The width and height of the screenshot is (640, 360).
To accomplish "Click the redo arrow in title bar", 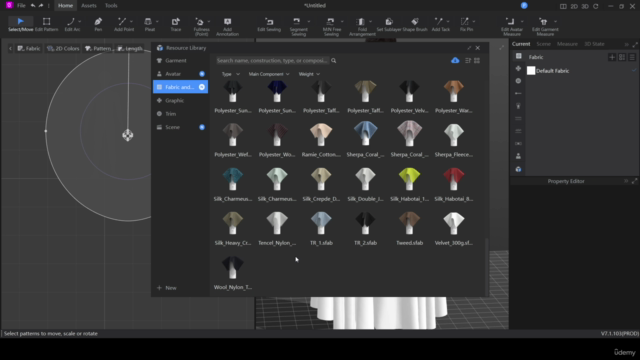I will pyautogui.click(x=40, y=6).
